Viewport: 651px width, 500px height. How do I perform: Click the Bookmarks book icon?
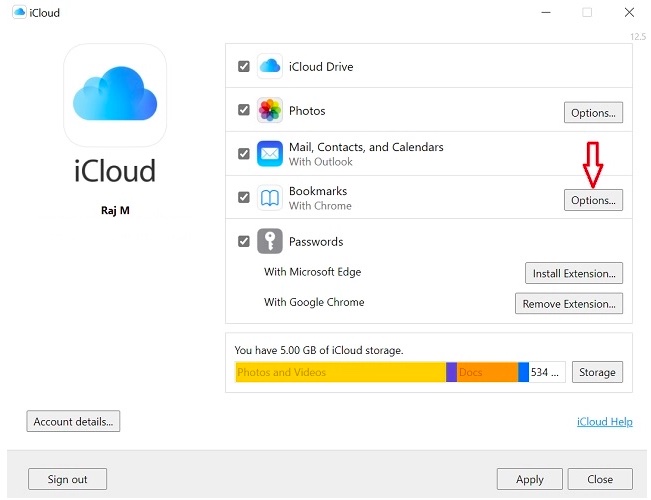[x=270, y=198]
